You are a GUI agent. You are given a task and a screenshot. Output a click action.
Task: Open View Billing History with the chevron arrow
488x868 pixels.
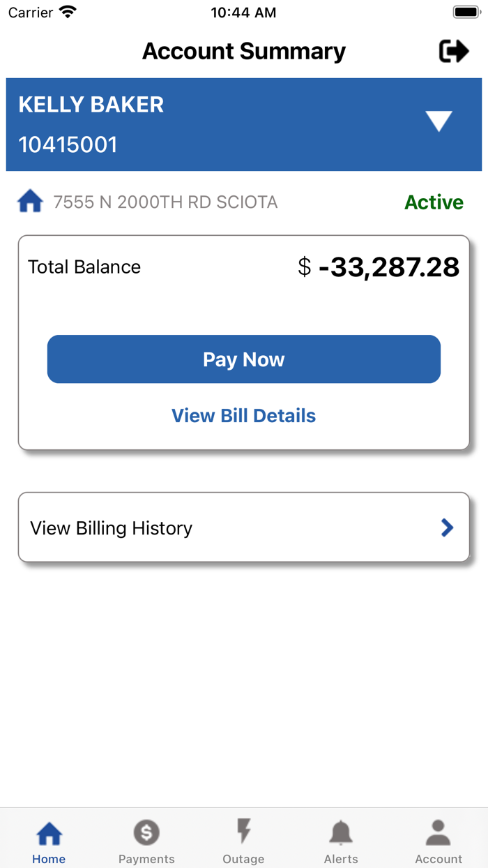pos(447,527)
